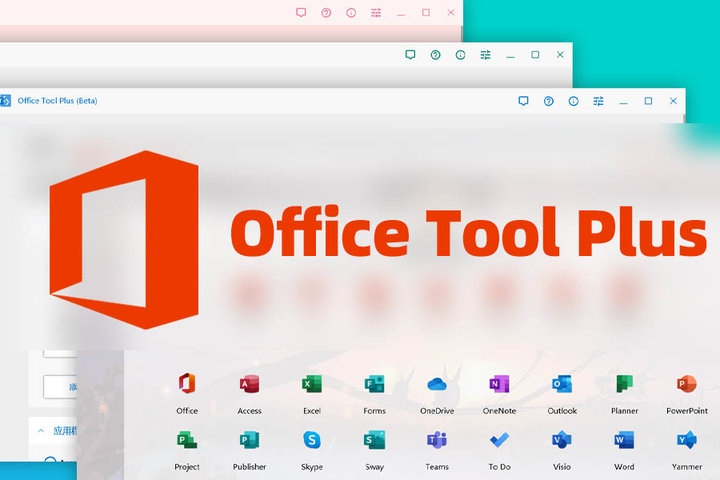This screenshot has height=480, width=720.
Task: Select the Planner app icon
Action: coord(624,385)
